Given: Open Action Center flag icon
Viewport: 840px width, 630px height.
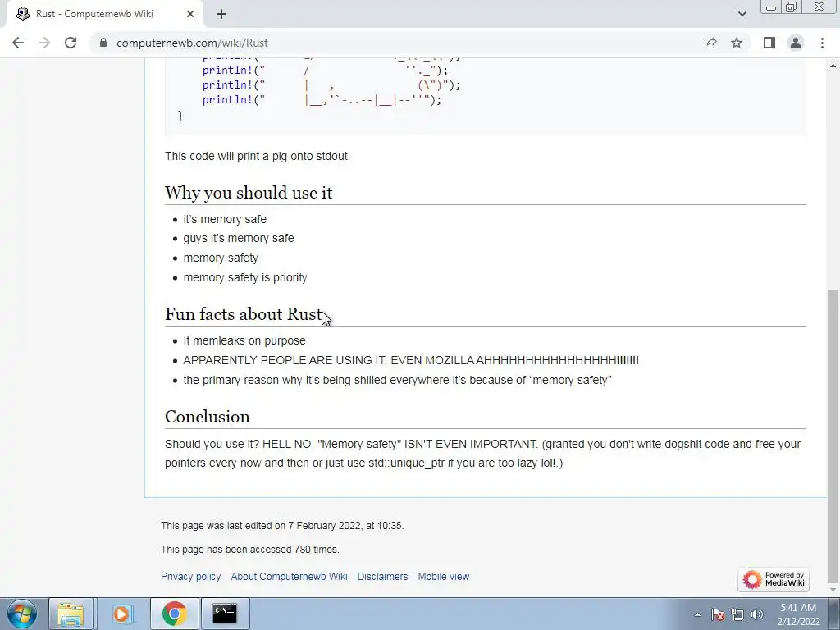Looking at the screenshot, I should tap(718, 614).
